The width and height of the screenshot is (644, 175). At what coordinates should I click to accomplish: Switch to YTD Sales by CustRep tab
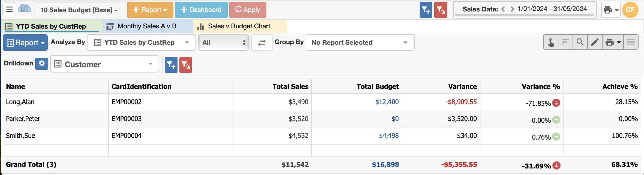tap(52, 26)
